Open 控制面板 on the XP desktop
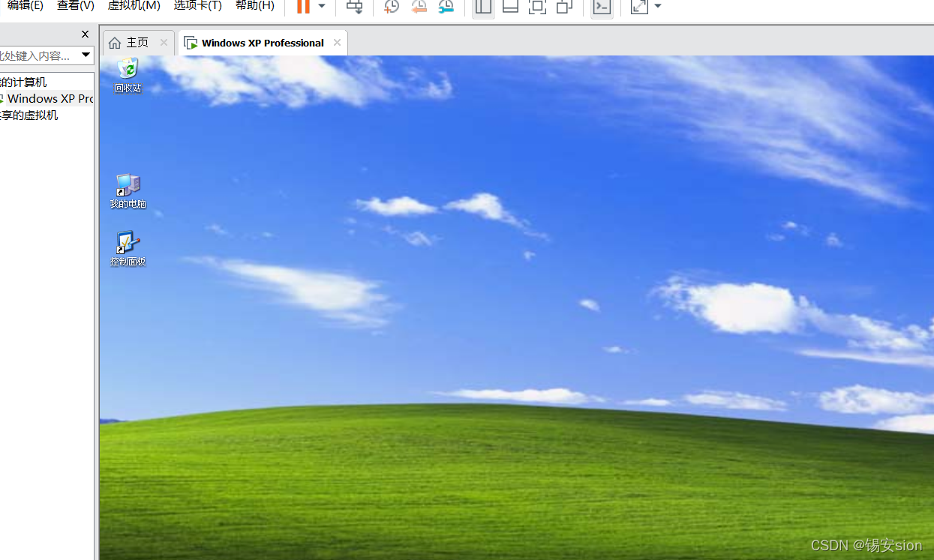Screen dimensions: 934x560 coord(128,246)
